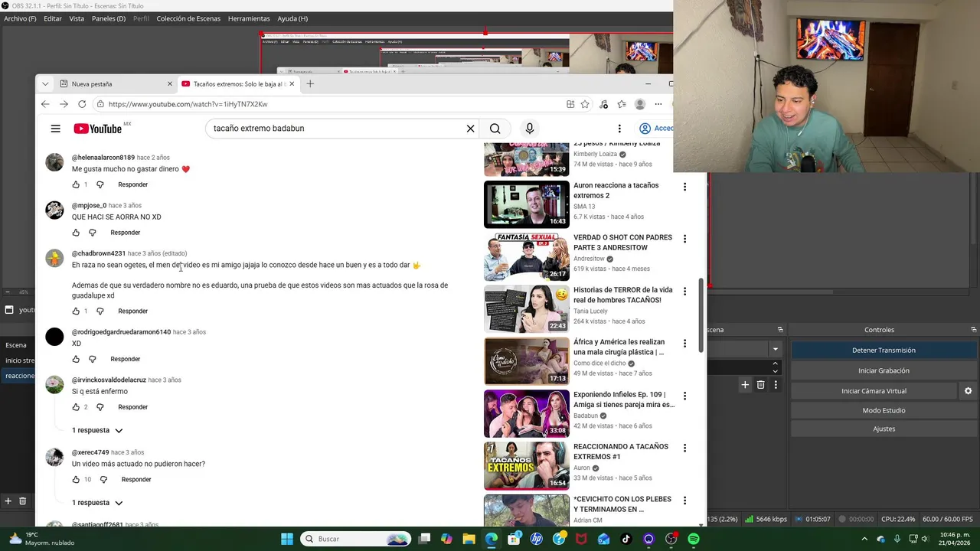Go to the YouTube home logo

coord(97,129)
